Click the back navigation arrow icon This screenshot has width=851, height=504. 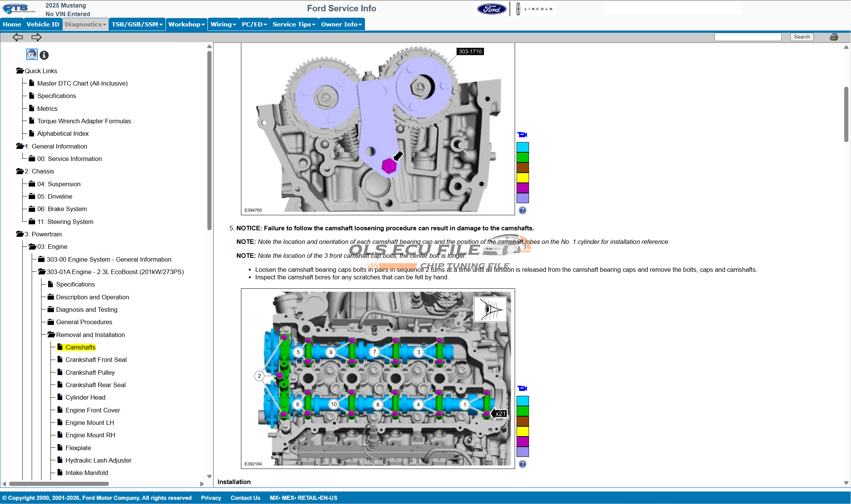pos(18,37)
